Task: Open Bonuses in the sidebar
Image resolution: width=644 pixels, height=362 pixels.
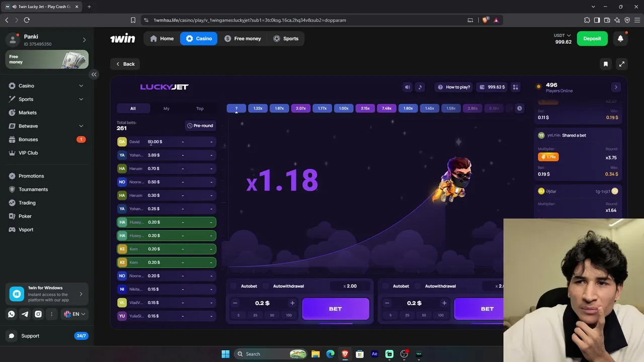Action: pos(47,139)
